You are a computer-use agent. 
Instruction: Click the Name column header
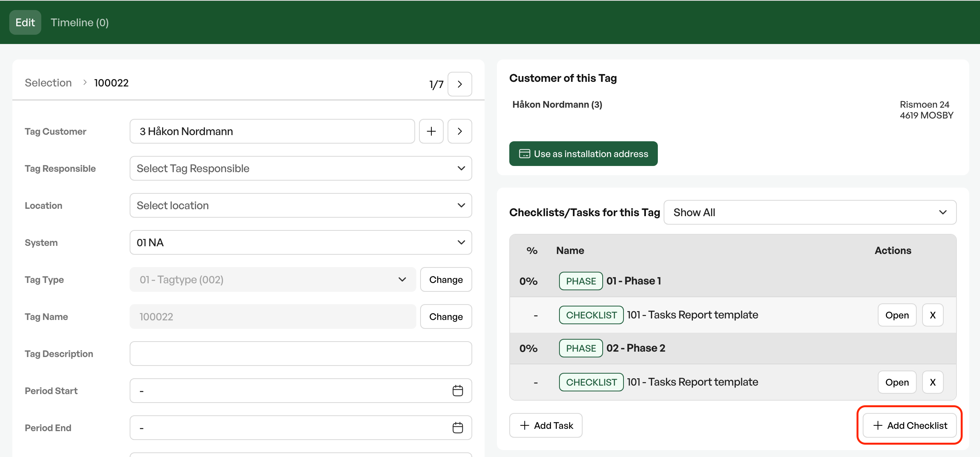click(x=570, y=251)
